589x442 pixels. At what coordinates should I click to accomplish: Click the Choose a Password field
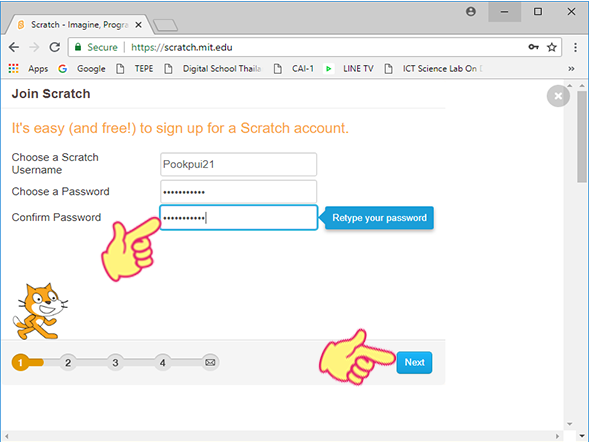tap(239, 192)
